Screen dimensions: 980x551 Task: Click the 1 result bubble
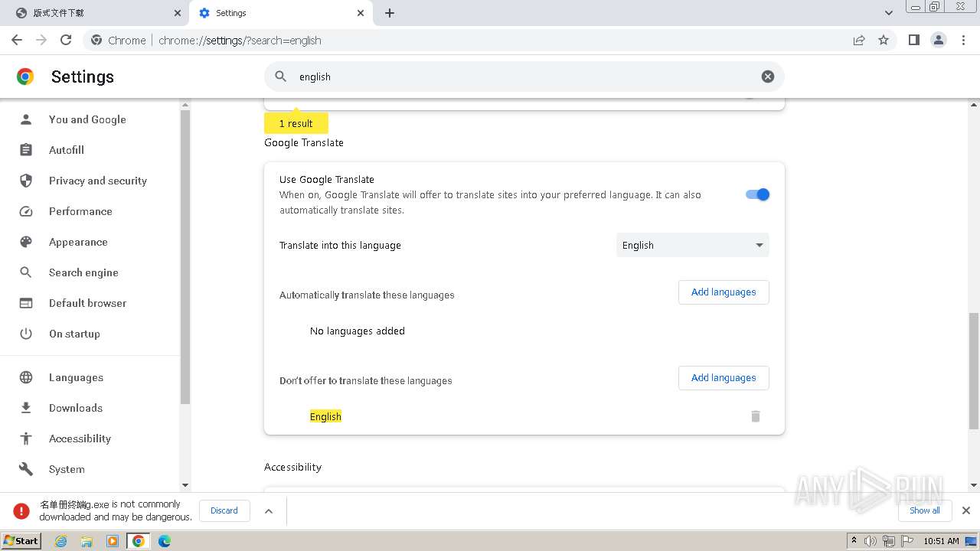pos(296,122)
